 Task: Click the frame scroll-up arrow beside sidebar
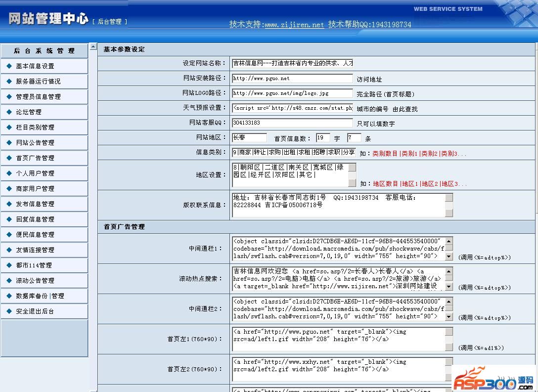click(93, 46)
